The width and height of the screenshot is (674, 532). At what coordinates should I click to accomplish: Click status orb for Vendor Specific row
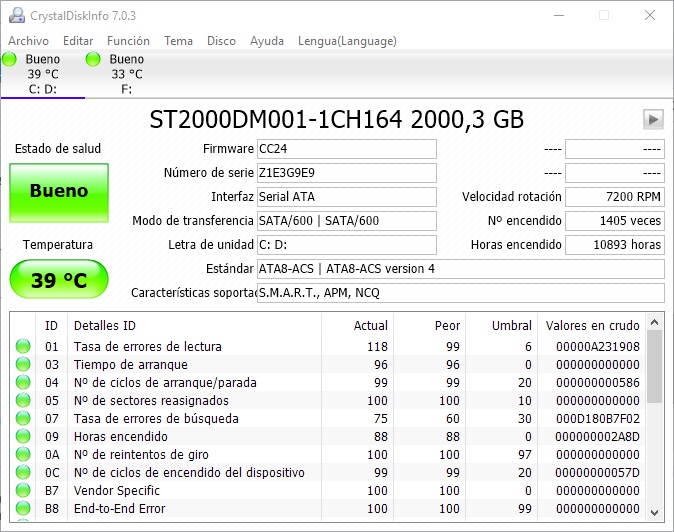click(23, 491)
